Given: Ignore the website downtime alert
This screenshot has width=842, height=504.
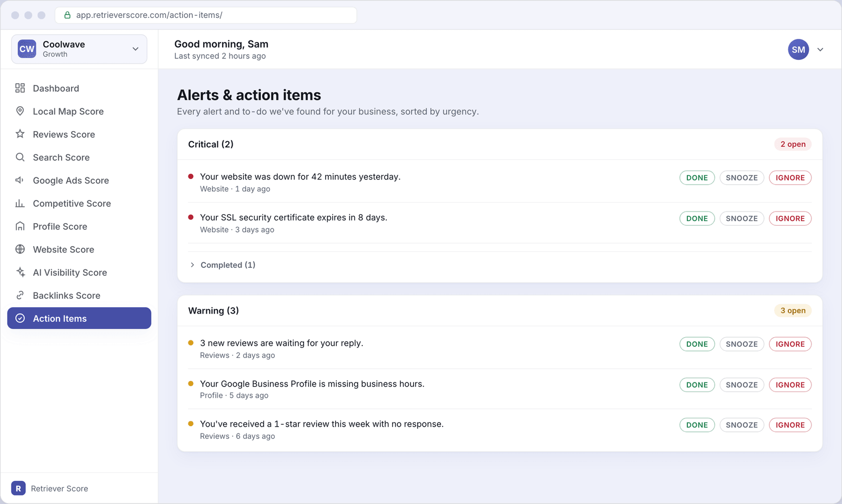Looking at the screenshot, I should [x=790, y=178].
